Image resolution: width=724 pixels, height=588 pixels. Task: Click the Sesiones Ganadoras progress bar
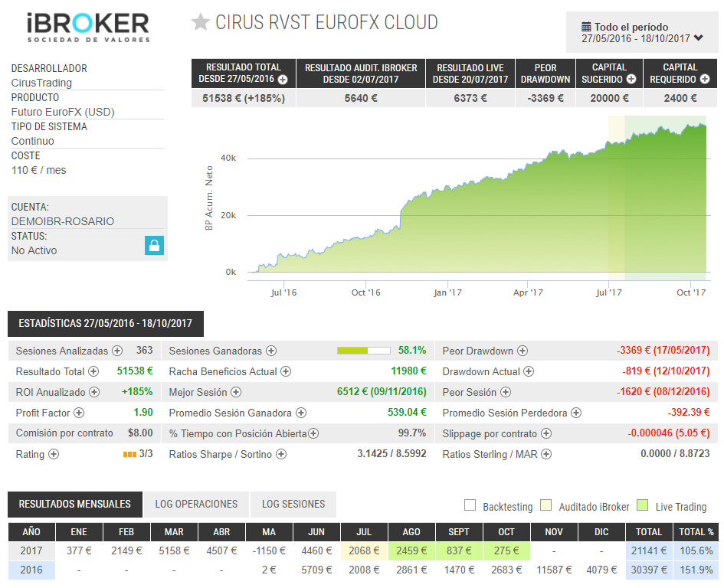[x=364, y=351]
